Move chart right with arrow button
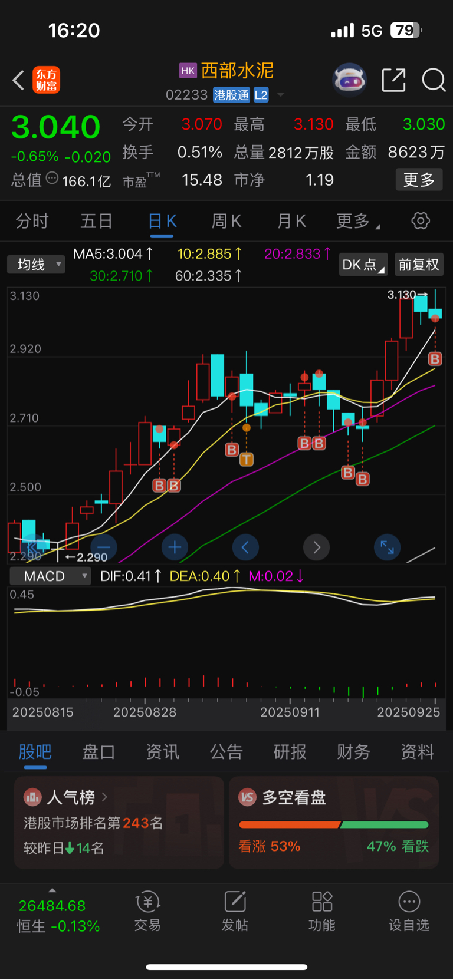This screenshot has width=453, height=980. pos(317,547)
